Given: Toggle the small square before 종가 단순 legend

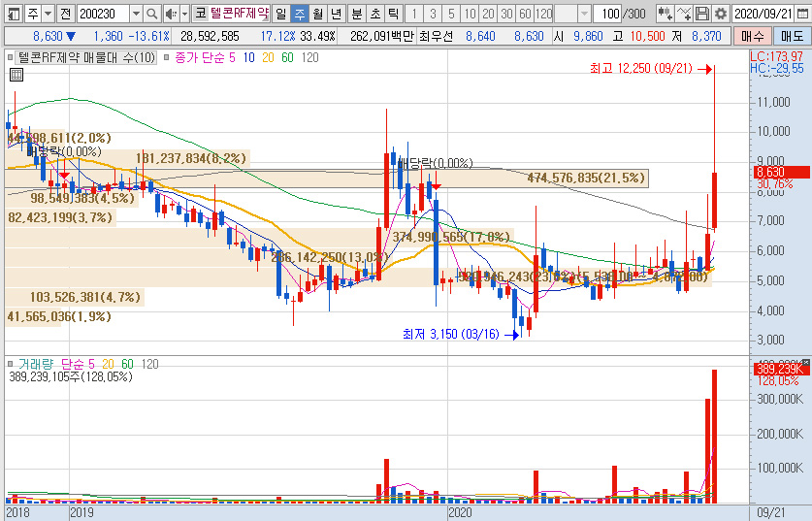Looking at the screenshot, I should tap(166, 57).
